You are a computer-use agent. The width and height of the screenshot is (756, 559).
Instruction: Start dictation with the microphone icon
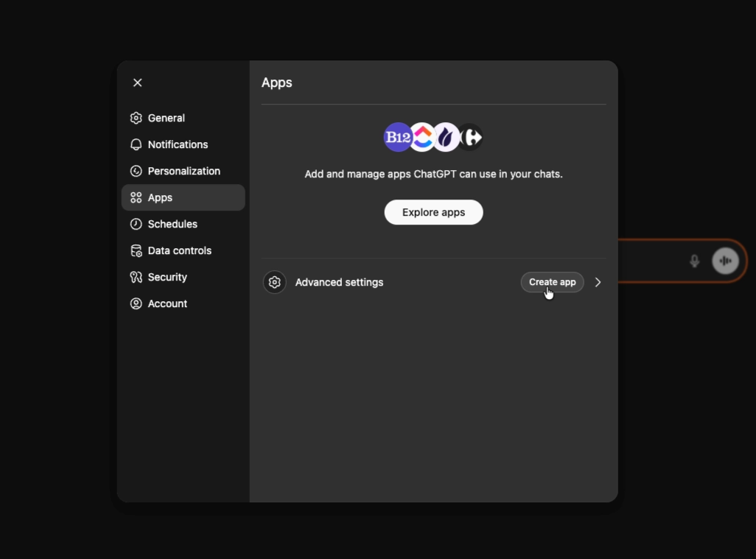694,261
